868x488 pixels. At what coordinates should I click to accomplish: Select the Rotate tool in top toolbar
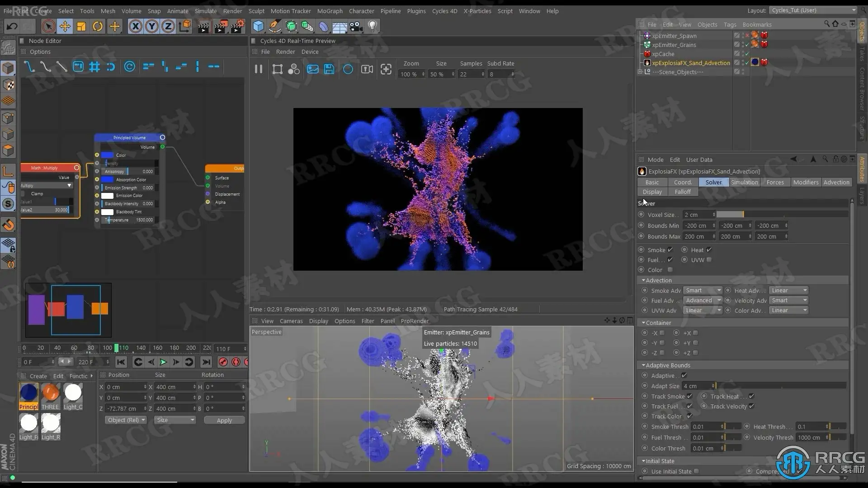click(x=98, y=26)
